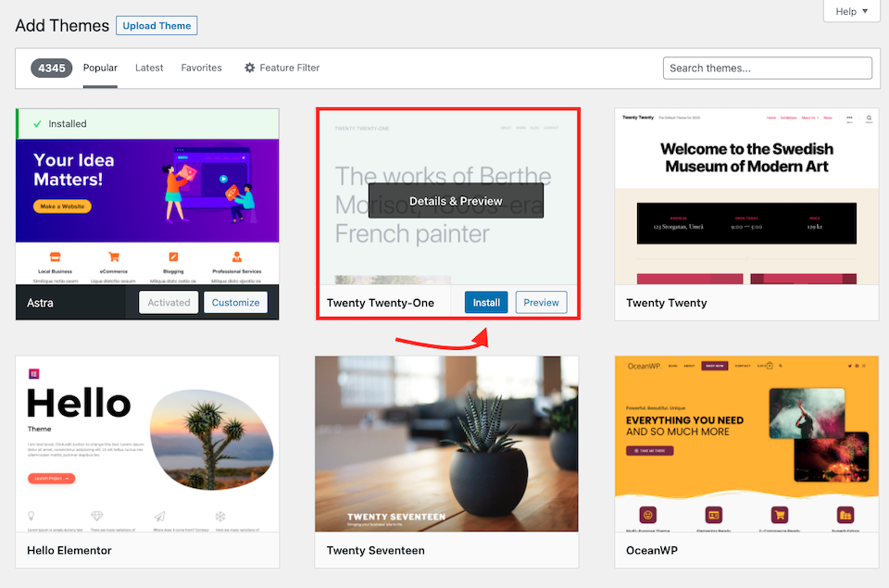Click the Upload Theme button

157,26
